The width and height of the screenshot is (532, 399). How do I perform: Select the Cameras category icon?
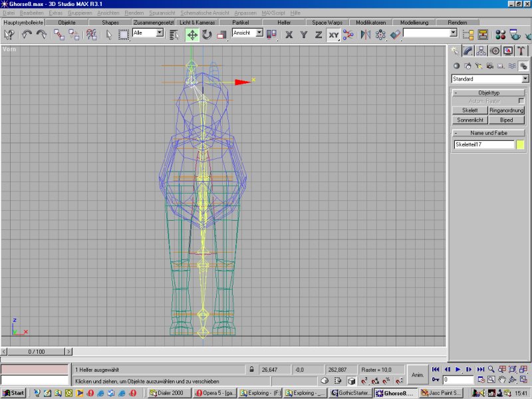(x=489, y=66)
